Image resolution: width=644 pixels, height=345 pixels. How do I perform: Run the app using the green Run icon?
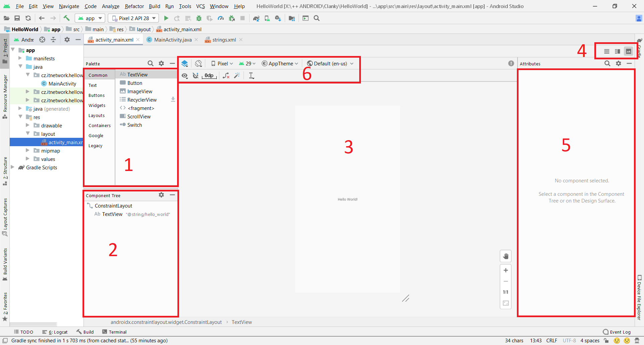click(166, 18)
